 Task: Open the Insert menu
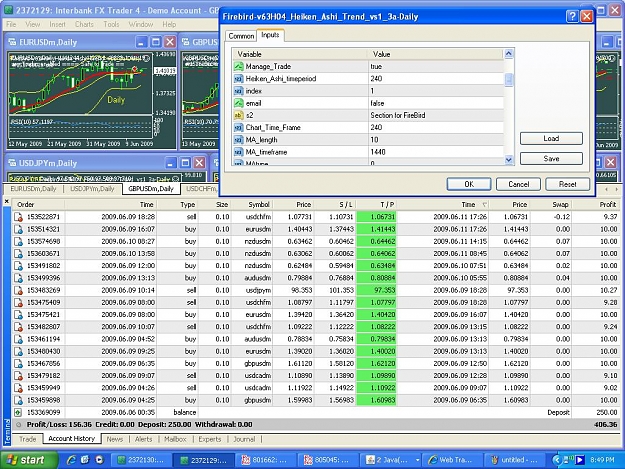pos(57,24)
